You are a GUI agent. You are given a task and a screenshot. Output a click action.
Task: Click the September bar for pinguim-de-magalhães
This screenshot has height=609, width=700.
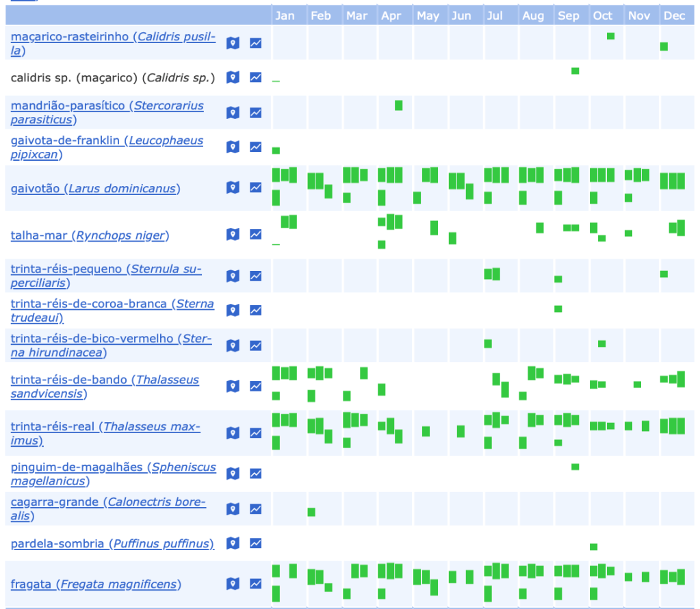pyautogui.click(x=575, y=467)
